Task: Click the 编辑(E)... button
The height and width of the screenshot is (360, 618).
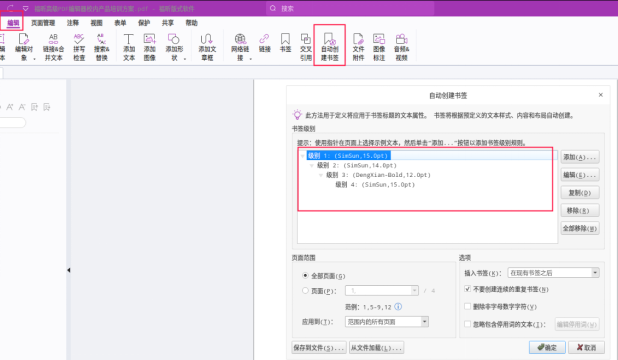Action: click(x=580, y=175)
